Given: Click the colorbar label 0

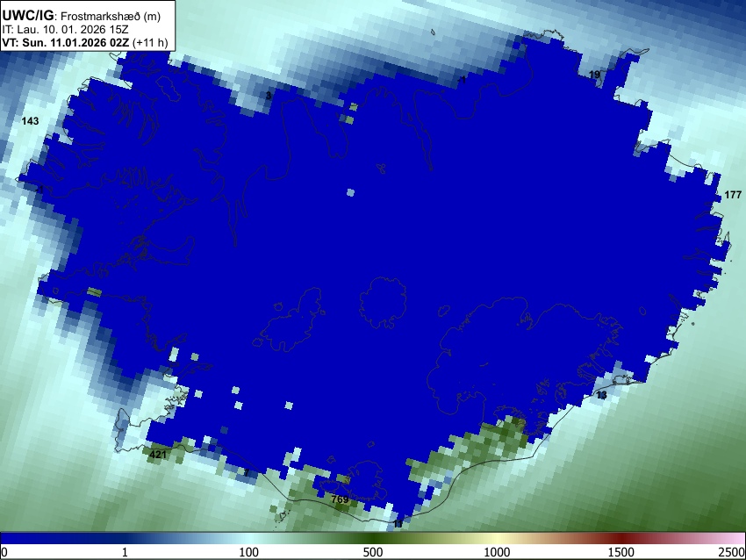Looking at the screenshot, I should (4, 552).
